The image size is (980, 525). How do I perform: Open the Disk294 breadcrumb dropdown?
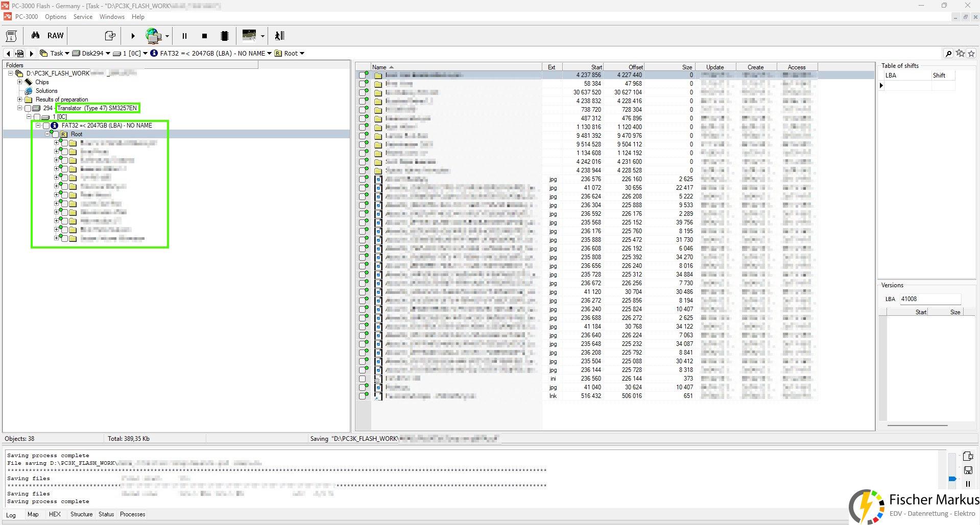coord(108,54)
